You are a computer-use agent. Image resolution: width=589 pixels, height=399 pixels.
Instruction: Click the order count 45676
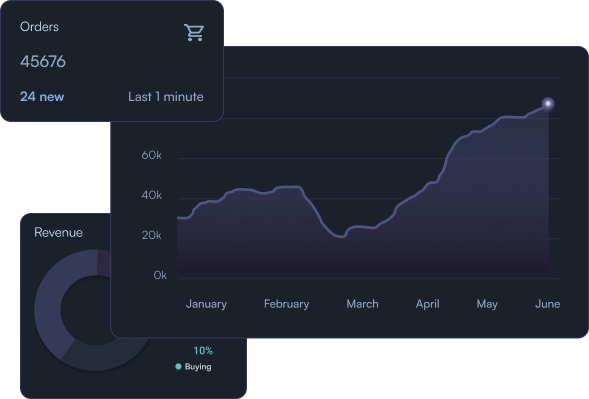43,61
